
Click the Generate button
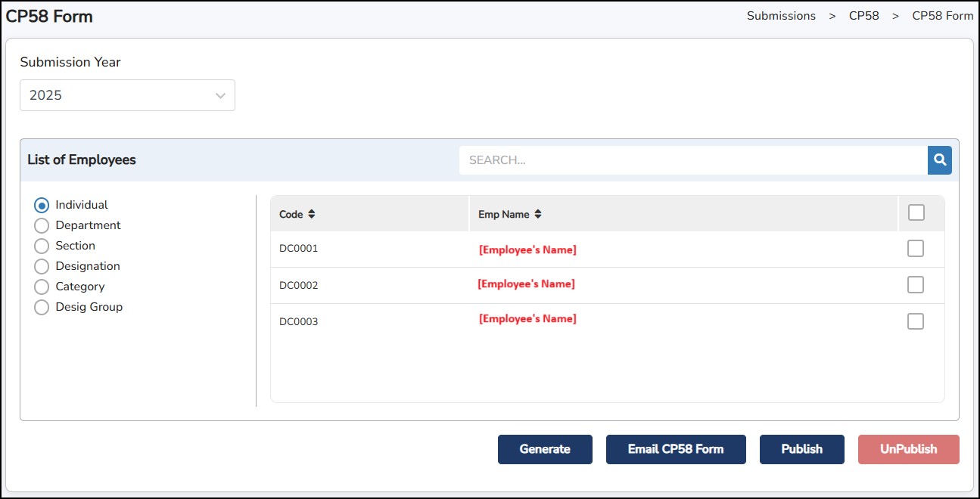pos(545,449)
